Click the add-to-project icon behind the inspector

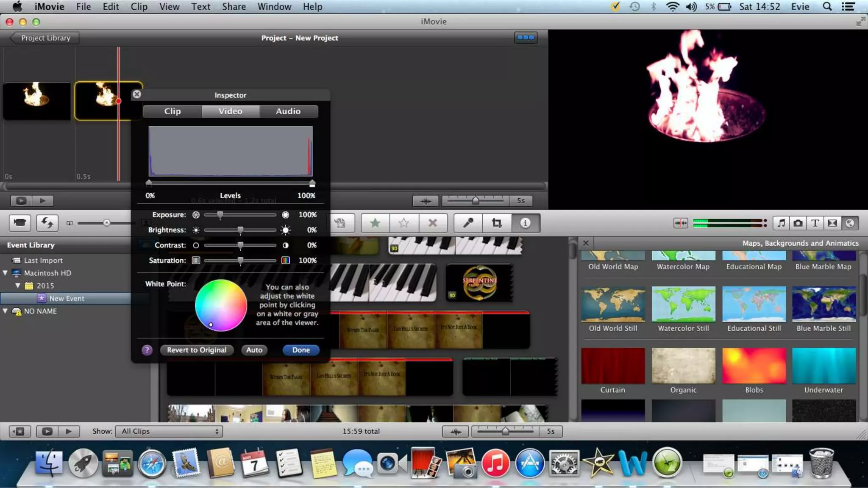tap(340, 223)
